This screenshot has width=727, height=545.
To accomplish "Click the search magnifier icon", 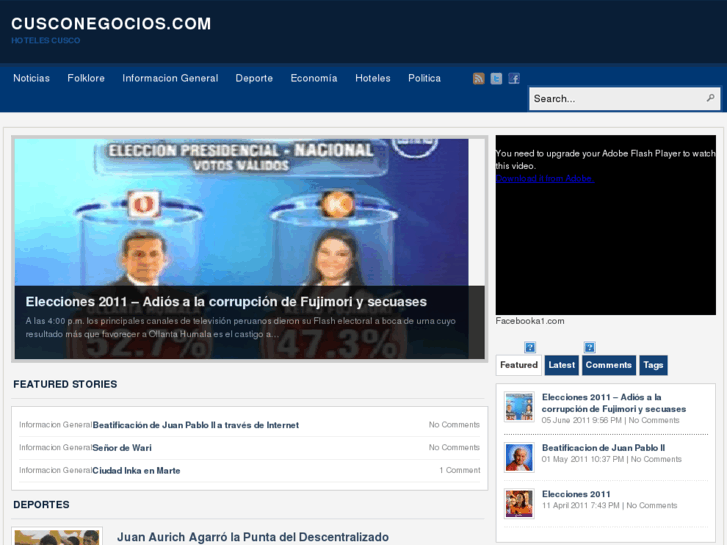I will click(710, 98).
